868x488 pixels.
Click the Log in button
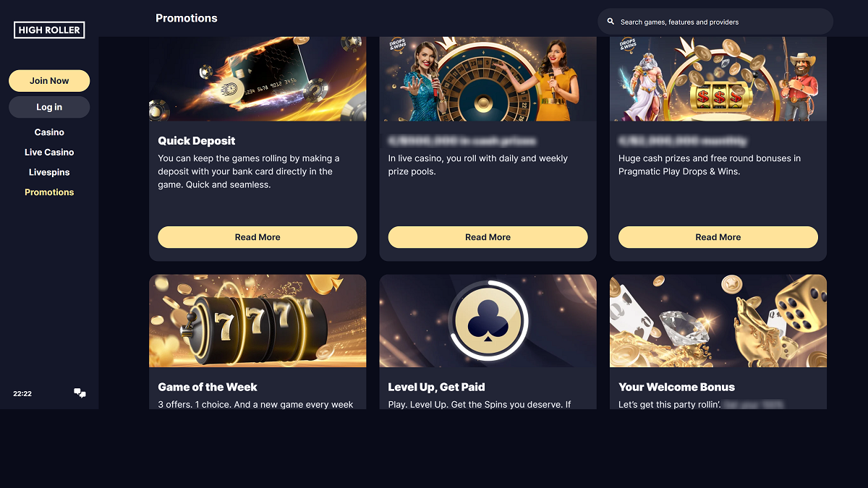[x=49, y=107]
